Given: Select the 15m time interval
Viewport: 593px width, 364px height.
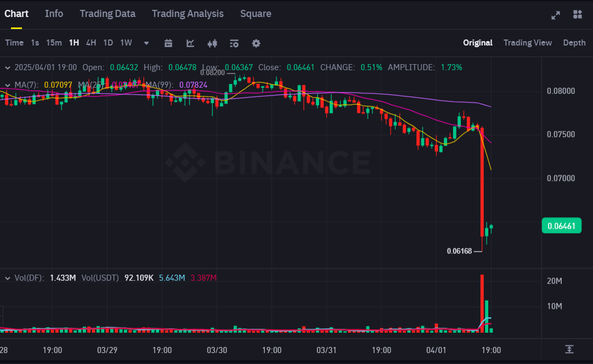Looking at the screenshot, I should pos(54,43).
